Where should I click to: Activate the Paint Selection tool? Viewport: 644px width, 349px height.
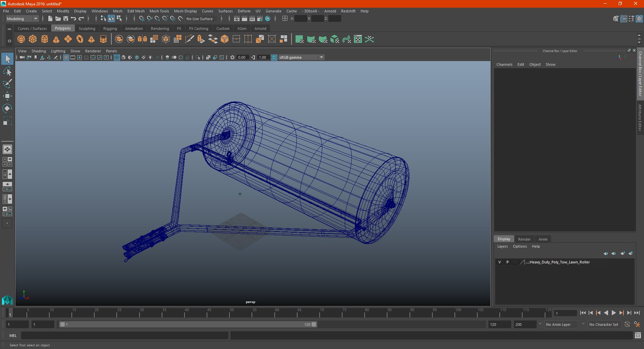tap(7, 84)
